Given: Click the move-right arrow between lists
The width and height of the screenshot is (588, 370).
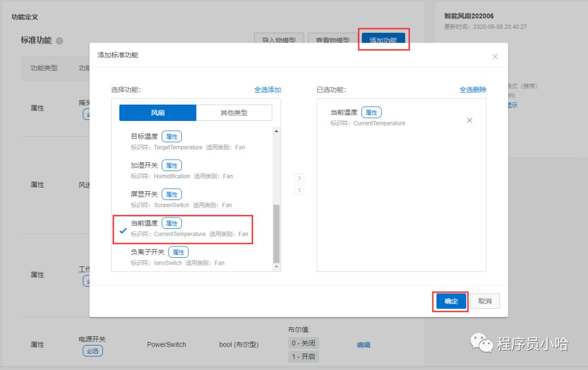Looking at the screenshot, I should 299,178.
